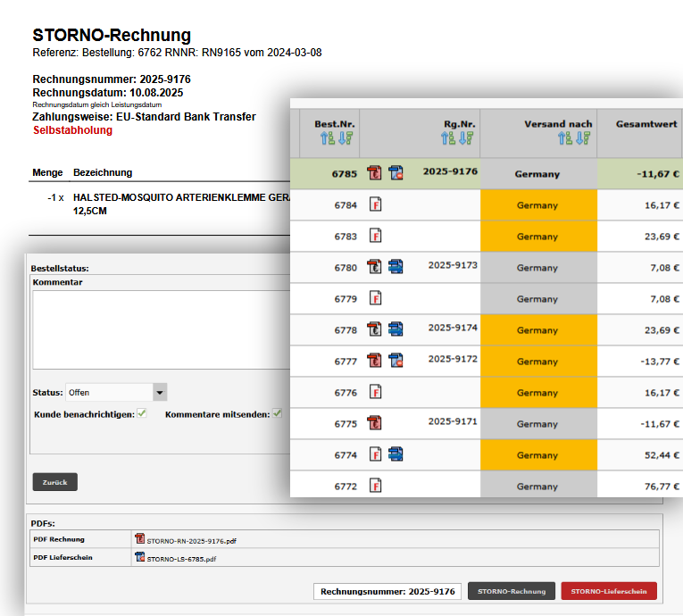Toggle Kunde benachrichtigen checkbox

coord(142,414)
